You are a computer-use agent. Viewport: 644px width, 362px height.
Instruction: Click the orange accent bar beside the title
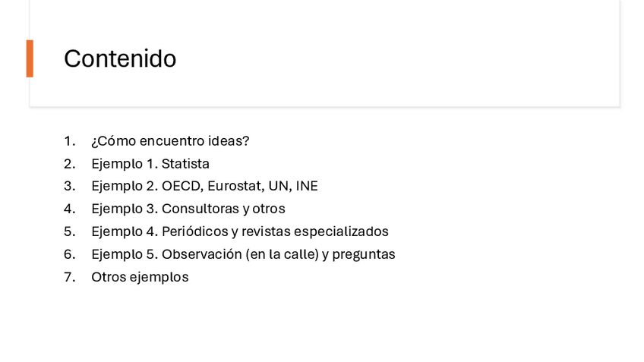(x=30, y=58)
